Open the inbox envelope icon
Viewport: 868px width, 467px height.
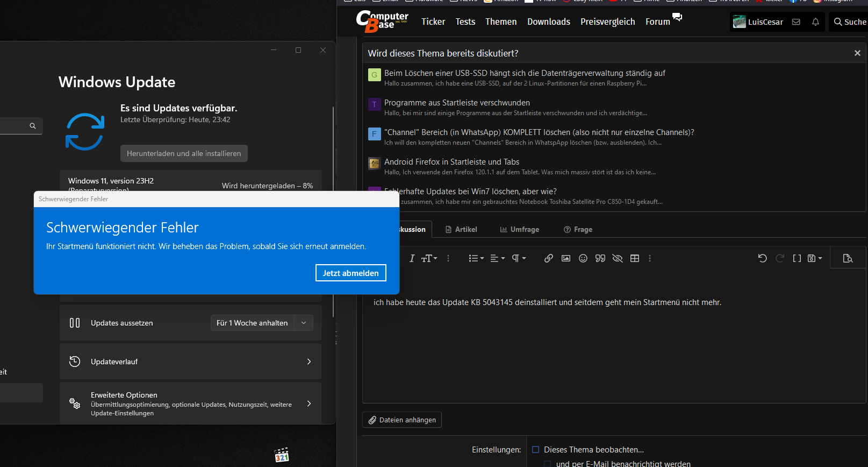pos(796,22)
